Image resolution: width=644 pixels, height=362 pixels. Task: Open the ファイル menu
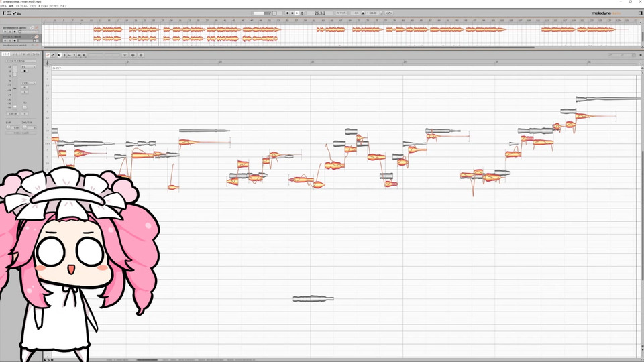3,6
